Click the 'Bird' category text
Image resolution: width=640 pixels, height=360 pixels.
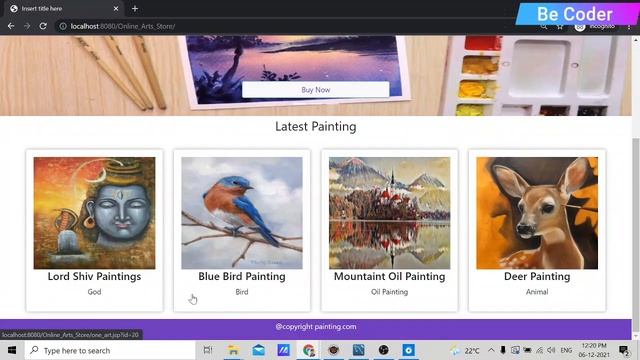coord(242,292)
